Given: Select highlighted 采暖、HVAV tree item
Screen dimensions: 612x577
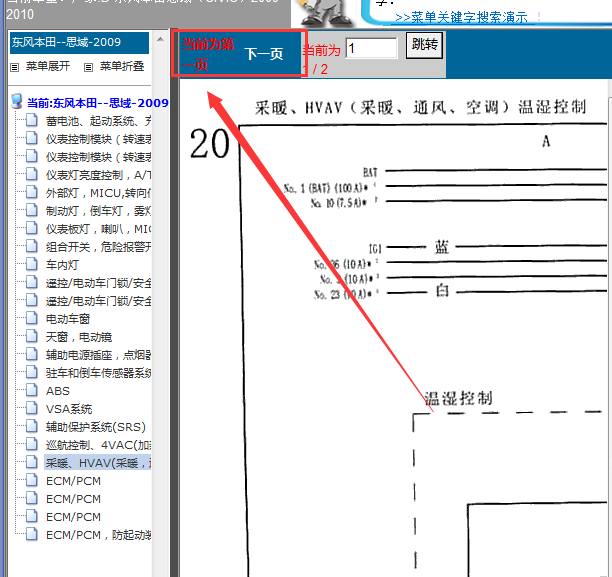Looking at the screenshot, I should [x=98, y=462].
